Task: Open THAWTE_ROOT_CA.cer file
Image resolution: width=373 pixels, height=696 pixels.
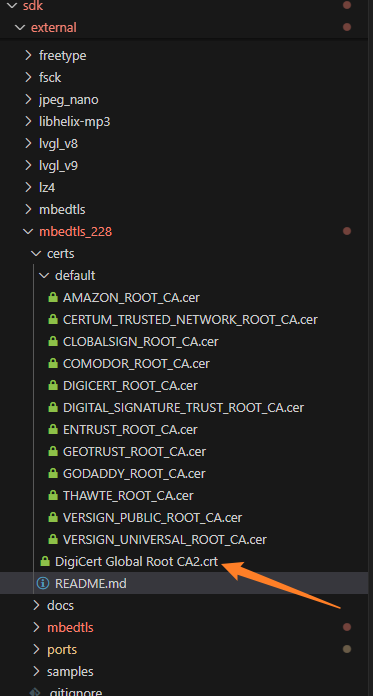Action: pyautogui.click(x=128, y=495)
